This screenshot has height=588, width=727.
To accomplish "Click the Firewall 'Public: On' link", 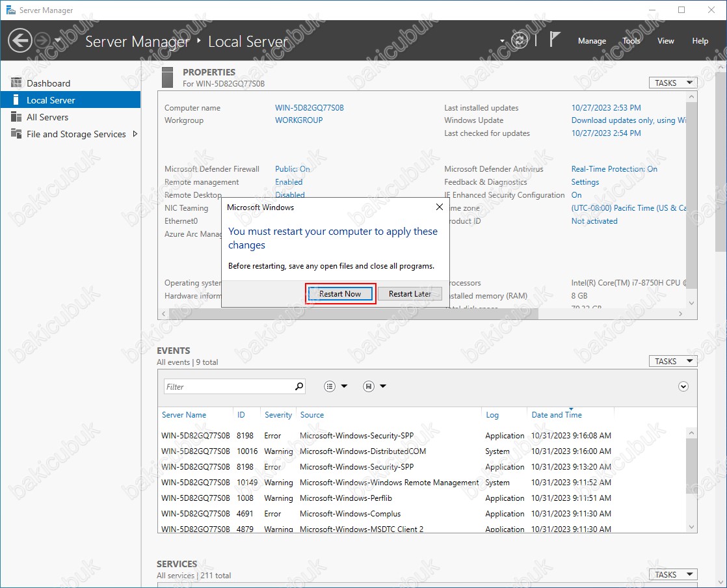I will (292, 169).
